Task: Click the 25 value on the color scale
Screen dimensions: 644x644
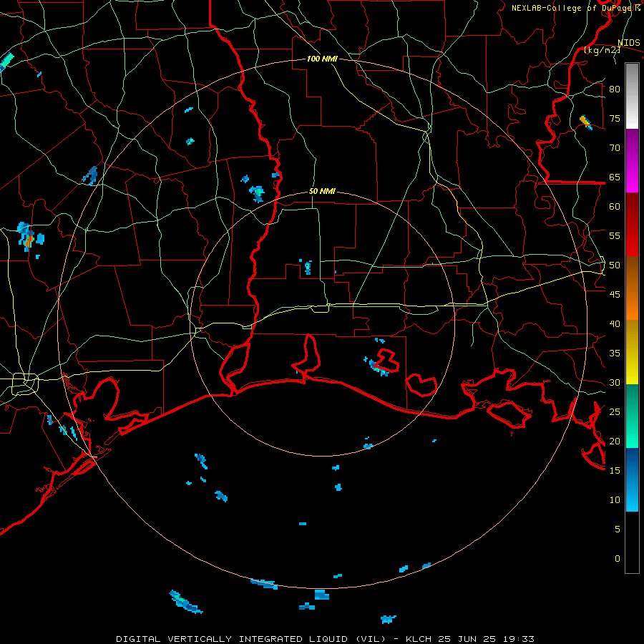Action: point(615,412)
